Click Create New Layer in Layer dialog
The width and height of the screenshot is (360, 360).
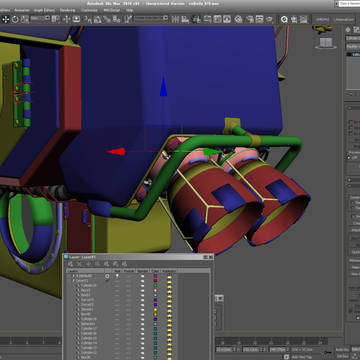70,264
